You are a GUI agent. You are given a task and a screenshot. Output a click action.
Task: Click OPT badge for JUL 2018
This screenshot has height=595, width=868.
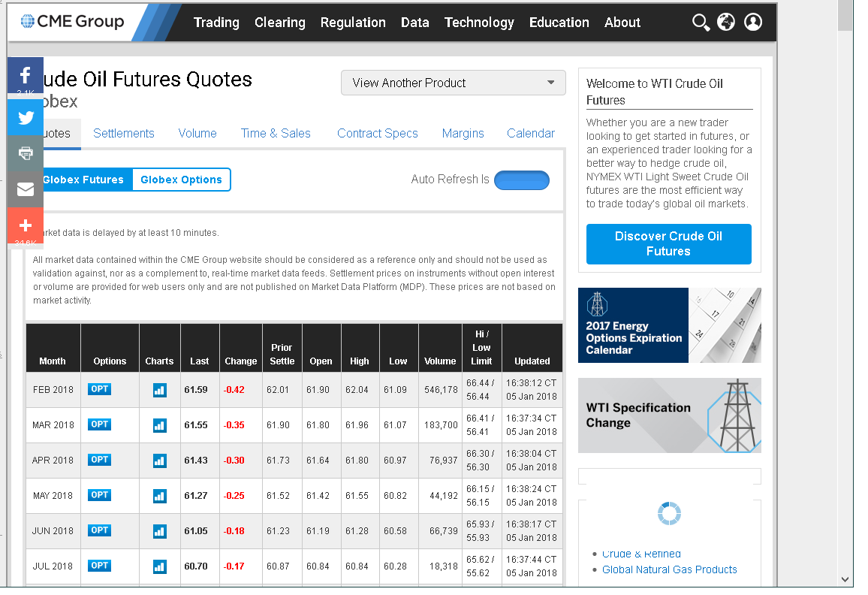[x=100, y=566]
